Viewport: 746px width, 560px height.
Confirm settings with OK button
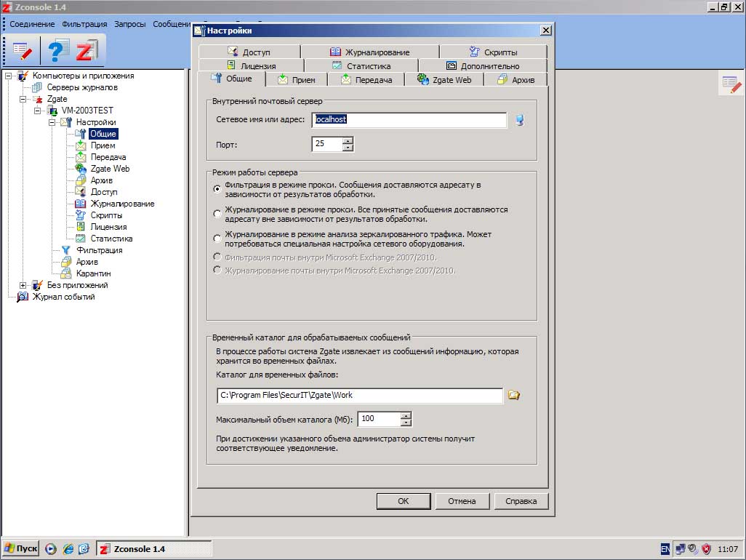click(404, 501)
